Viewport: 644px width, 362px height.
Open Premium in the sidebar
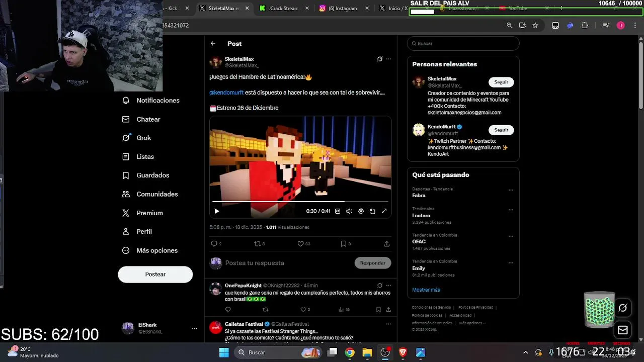143,213
